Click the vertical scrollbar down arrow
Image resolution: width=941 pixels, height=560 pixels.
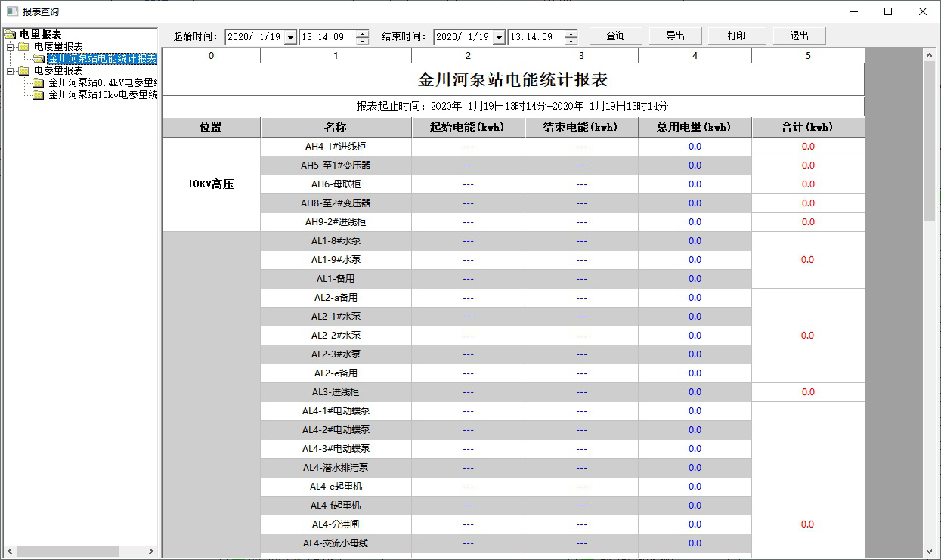point(930,552)
